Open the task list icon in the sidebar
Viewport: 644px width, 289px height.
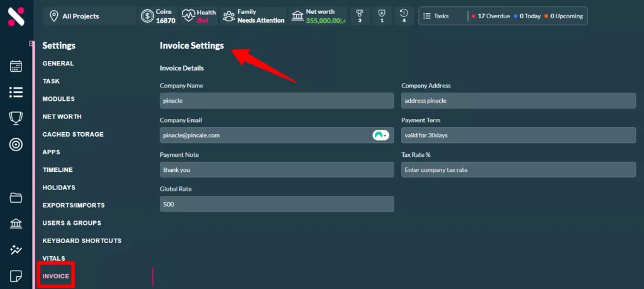pos(16,92)
